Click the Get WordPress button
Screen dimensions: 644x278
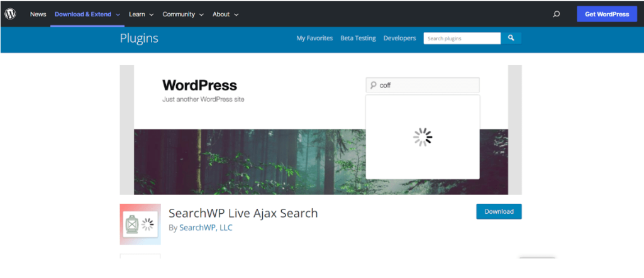(607, 14)
